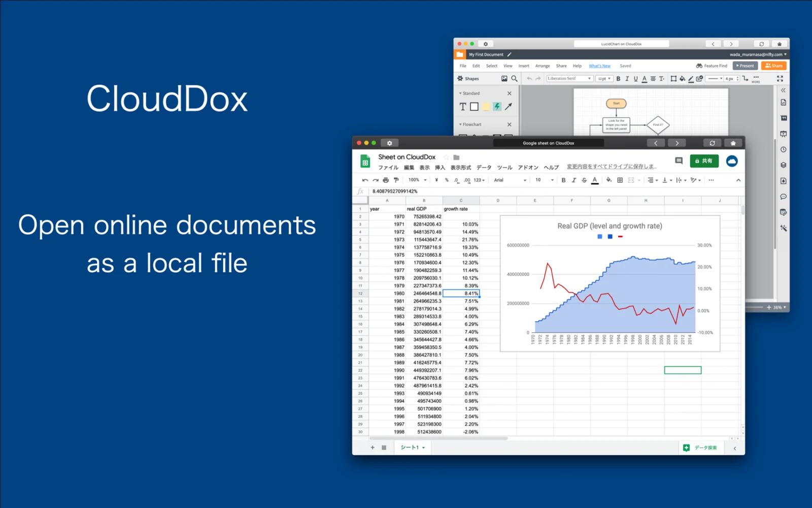Click データ探索 explore button
Image resolution: width=812 pixels, height=508 pixels.
coord(701,448)
